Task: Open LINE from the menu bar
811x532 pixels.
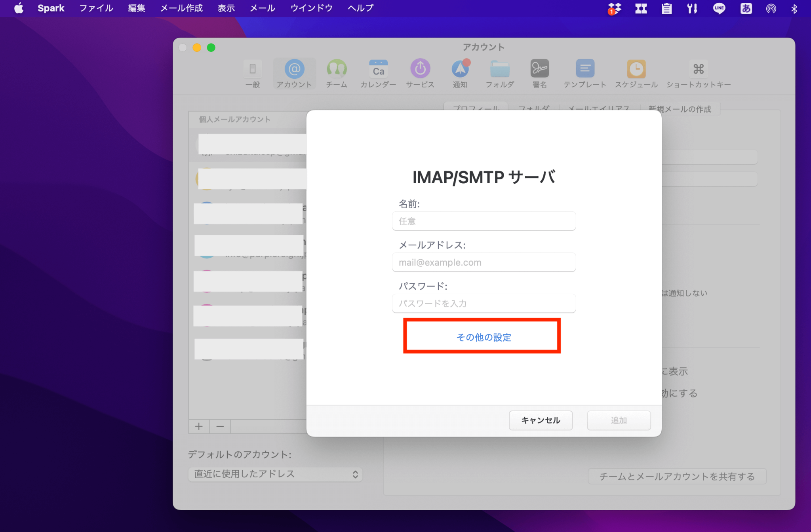Action: [719, 8]
